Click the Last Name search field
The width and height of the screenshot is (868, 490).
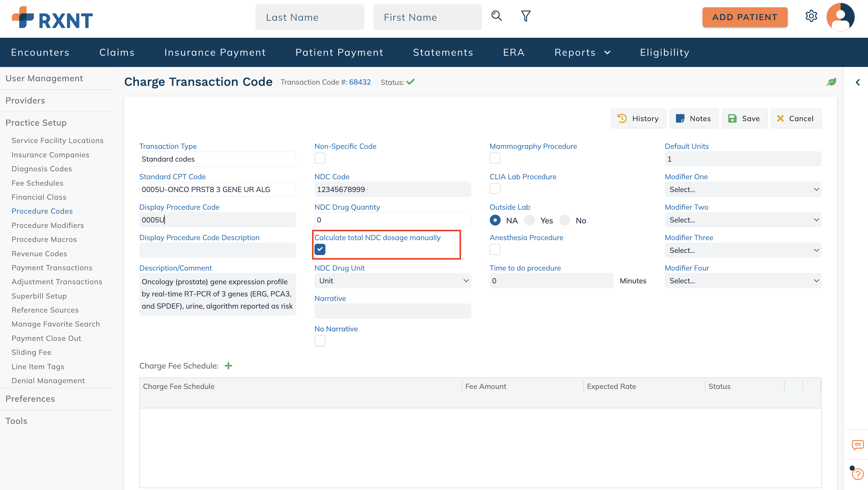point(310,17)
